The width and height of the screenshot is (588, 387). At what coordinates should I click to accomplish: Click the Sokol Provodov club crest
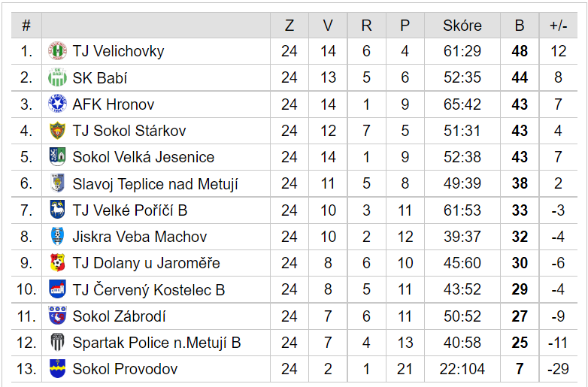point(57,369)
